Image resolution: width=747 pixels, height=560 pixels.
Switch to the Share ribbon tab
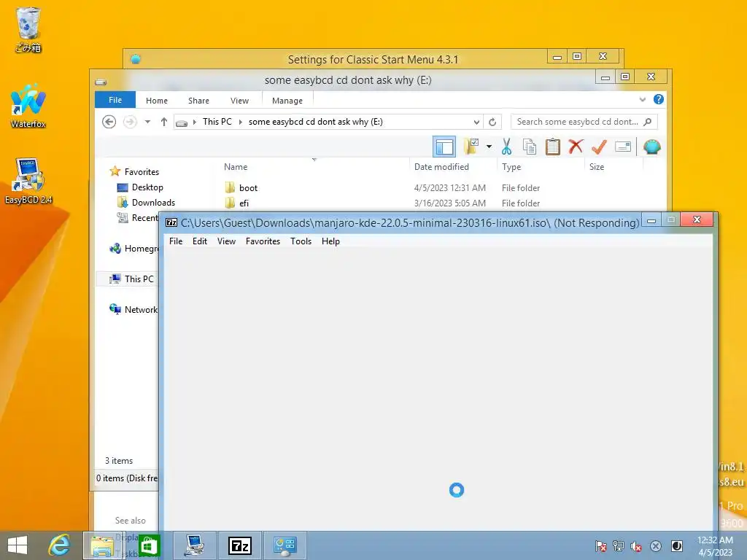pyautogui.click(x=198, y=101)
